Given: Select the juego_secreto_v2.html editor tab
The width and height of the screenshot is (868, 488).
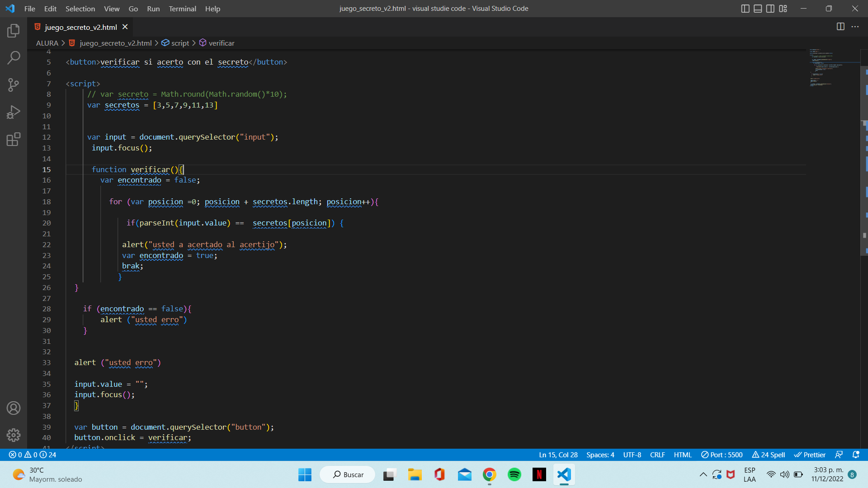Looking at the screenshot, I should (81, 27).
